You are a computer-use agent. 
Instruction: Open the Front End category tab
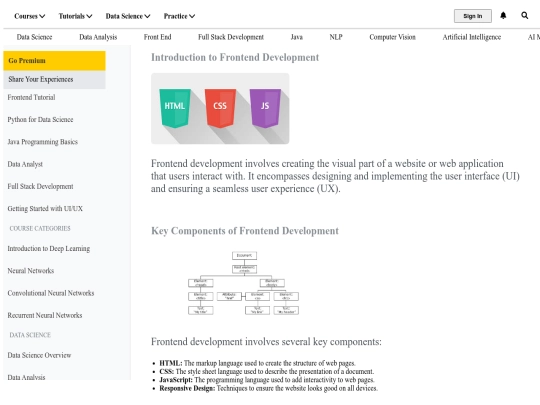coord(157,37)
